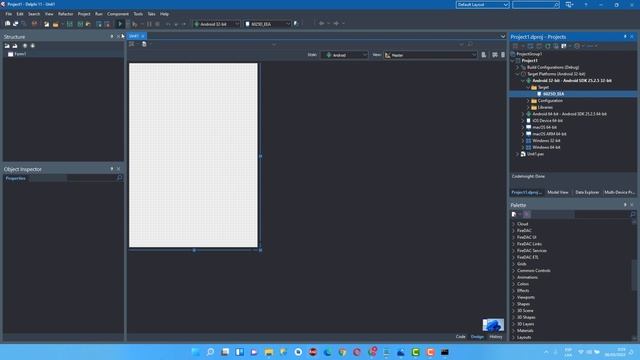Select the Target folder in Projects tree
640x360 pixels.
pos(543,87)
